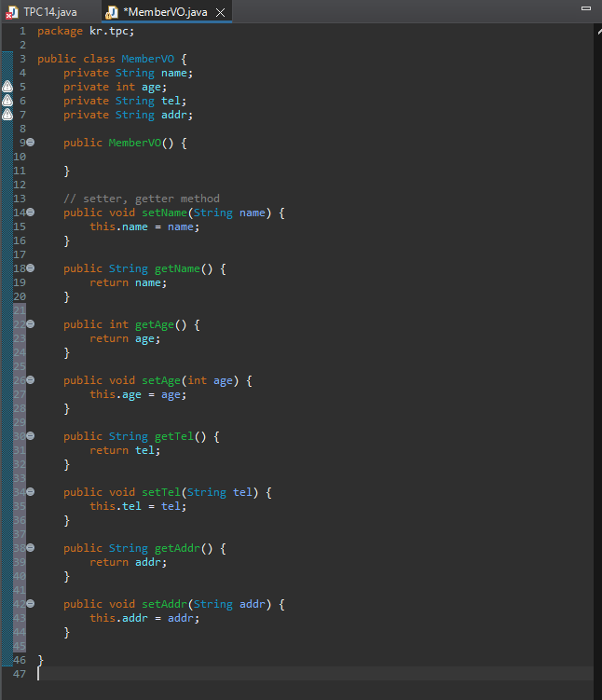Select the *MemberVO.java editor tab
Viewport: 602px width, 700px height.
165,12
